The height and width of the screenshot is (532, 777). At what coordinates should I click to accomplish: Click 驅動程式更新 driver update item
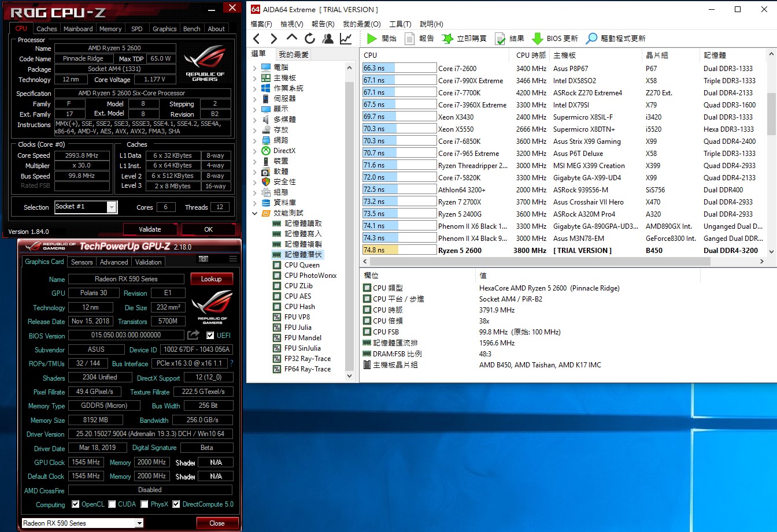[x=616, y=39]
